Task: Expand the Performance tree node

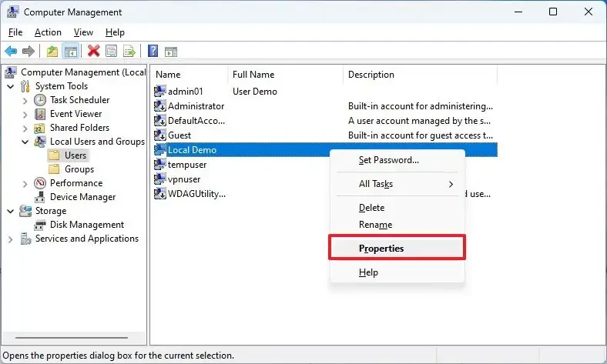Action: [25, 184]
